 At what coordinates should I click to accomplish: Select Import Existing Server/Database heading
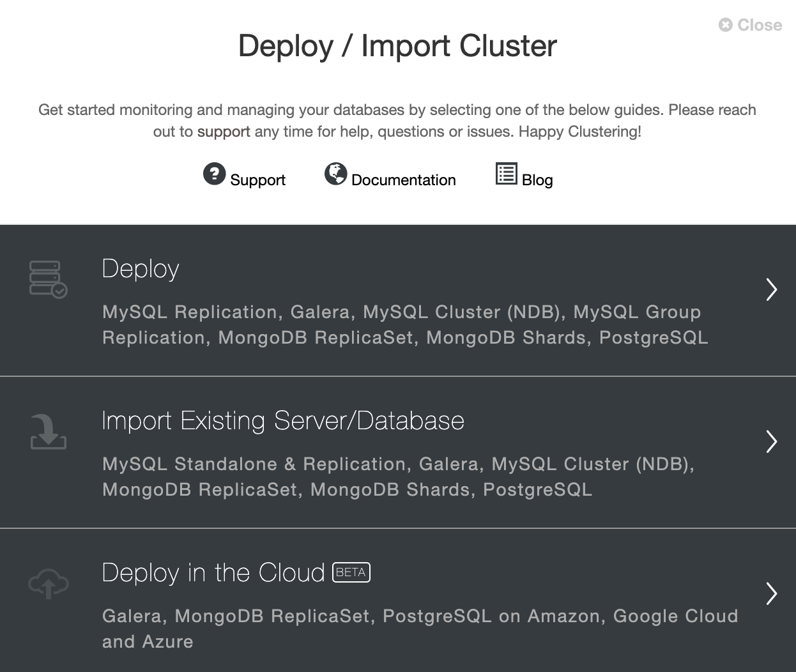pyautogui.click(x=283, y=421)
